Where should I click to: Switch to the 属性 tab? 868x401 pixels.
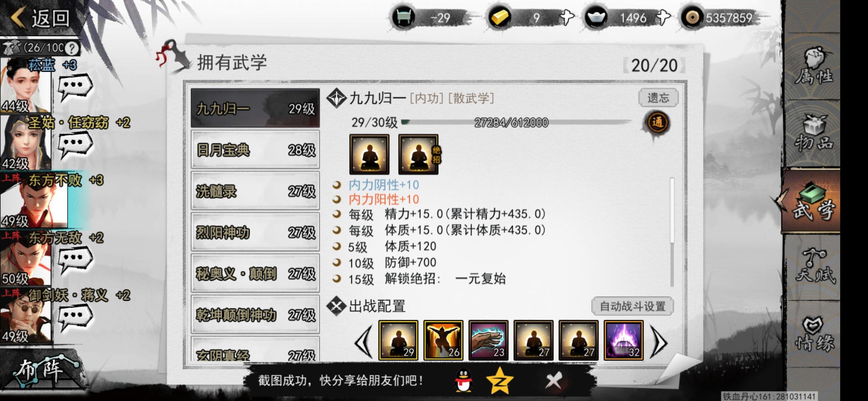click(x=813, y=66)
